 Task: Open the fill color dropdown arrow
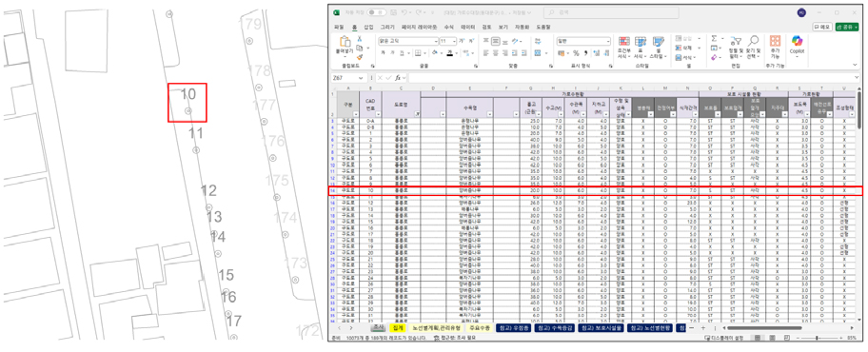(x=442, y=53)
